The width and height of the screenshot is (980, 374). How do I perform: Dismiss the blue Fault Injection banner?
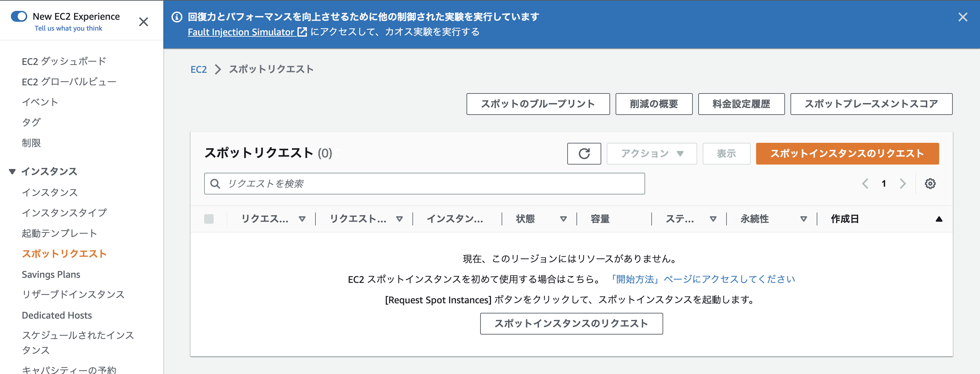[963, 17]
